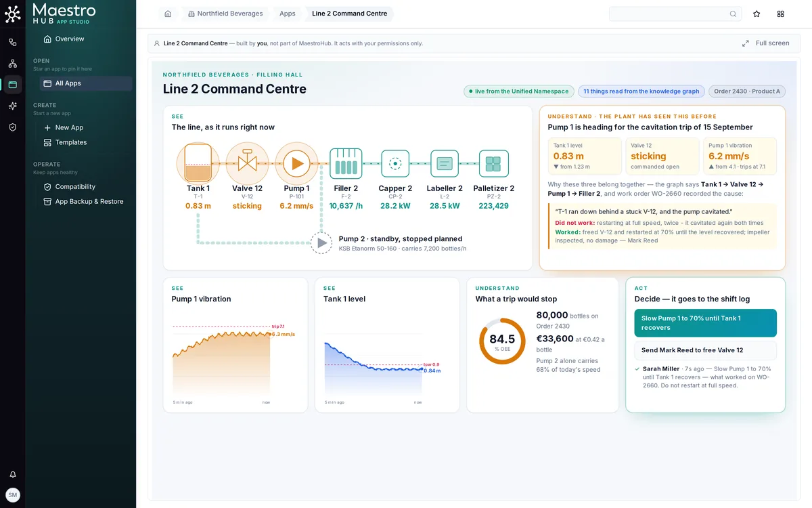This screenshot has height=508, width=812.
Task: Click the Full screen label
Action: point(773,43)
